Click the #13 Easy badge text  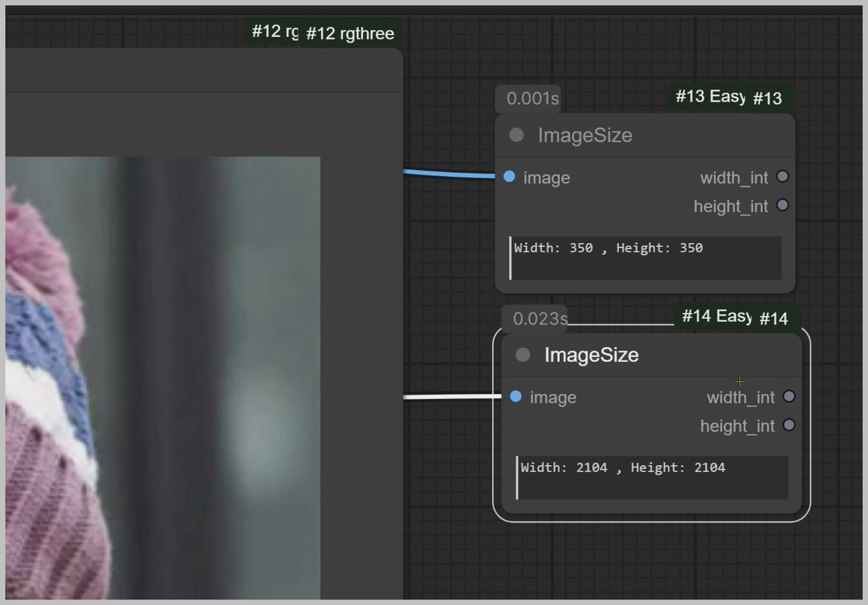710,96
